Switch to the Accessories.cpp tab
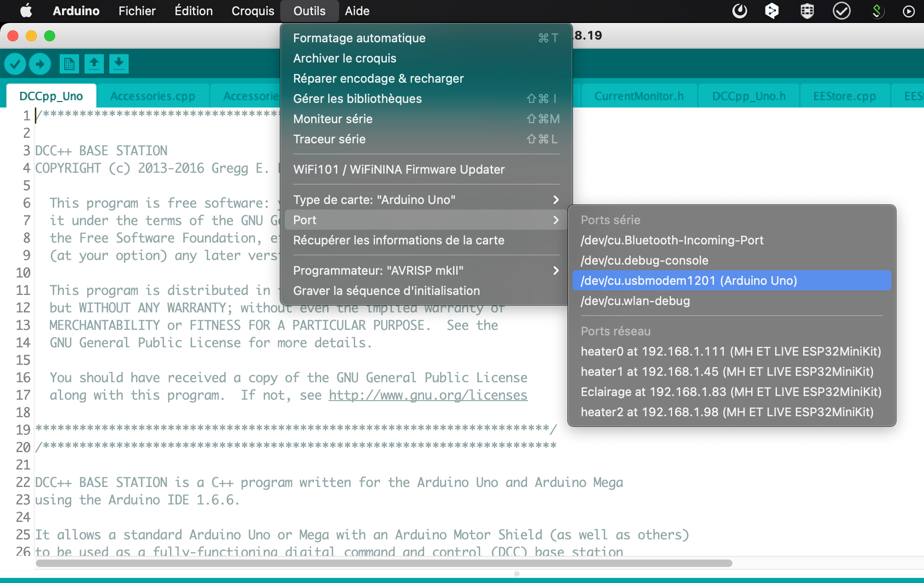The width and height of the screenshot is (924, 583). [153, 96]
